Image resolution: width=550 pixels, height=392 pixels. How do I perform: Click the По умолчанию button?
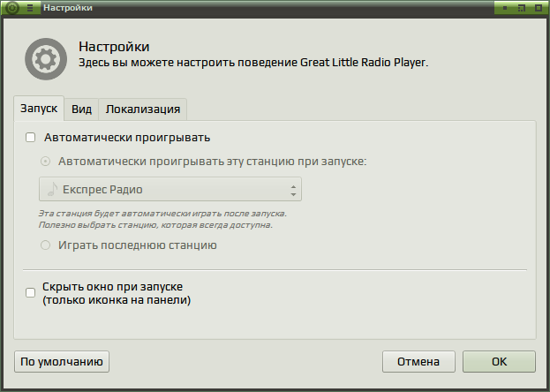point(62,361)
